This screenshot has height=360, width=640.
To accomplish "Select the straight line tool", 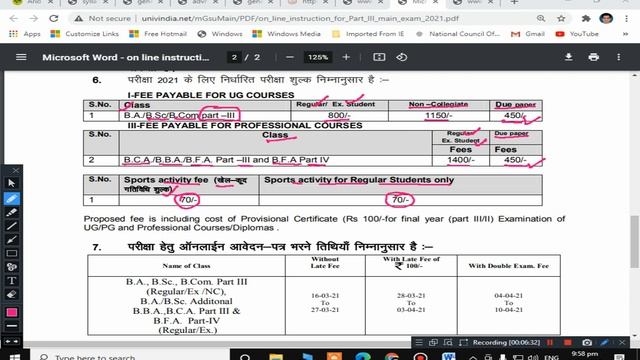I will pos(11,226).
